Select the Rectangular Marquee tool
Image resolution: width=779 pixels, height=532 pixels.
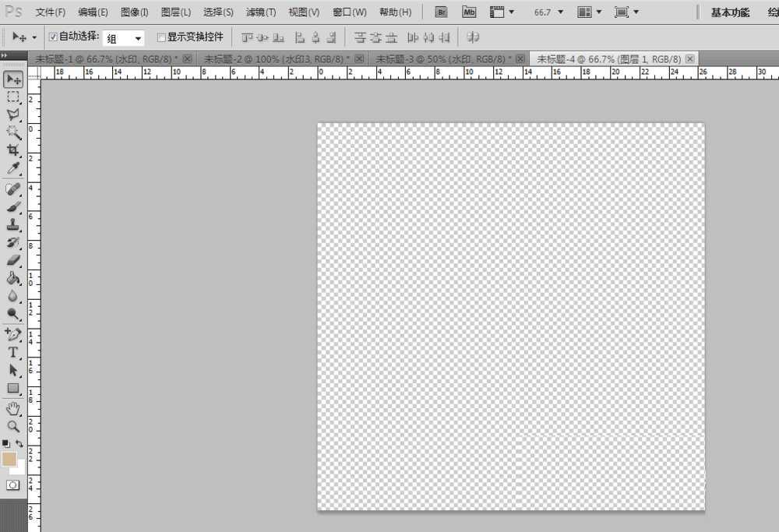coord(13,97)
